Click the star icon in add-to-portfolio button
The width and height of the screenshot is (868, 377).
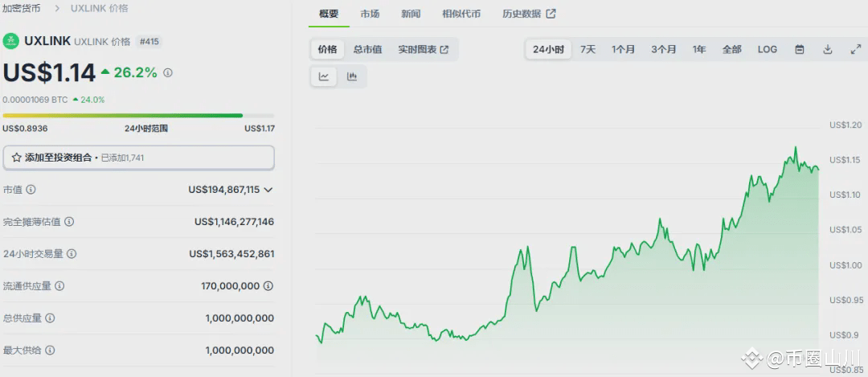(17, 158)
